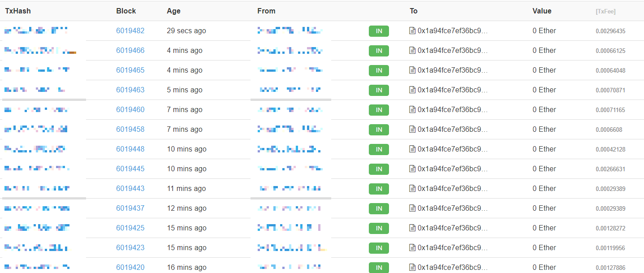Open blurred From address in 6019460 row
Image resolution: width=644 pixels, height=273 pixels.
tap(290, 110)
